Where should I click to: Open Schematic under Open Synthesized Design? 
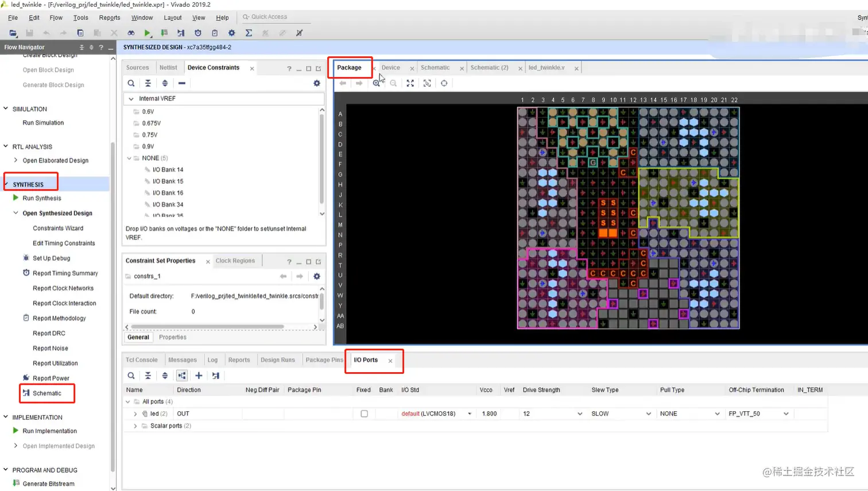[47, 393]
